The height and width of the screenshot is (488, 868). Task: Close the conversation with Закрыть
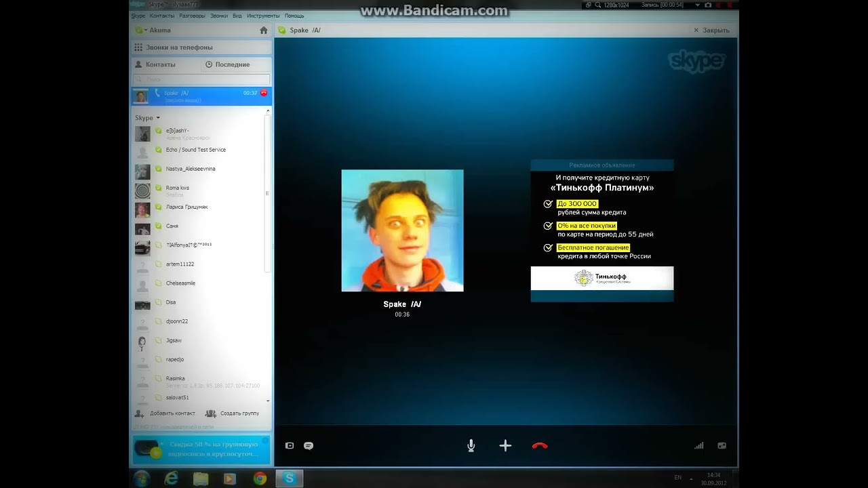coord(711,30)
